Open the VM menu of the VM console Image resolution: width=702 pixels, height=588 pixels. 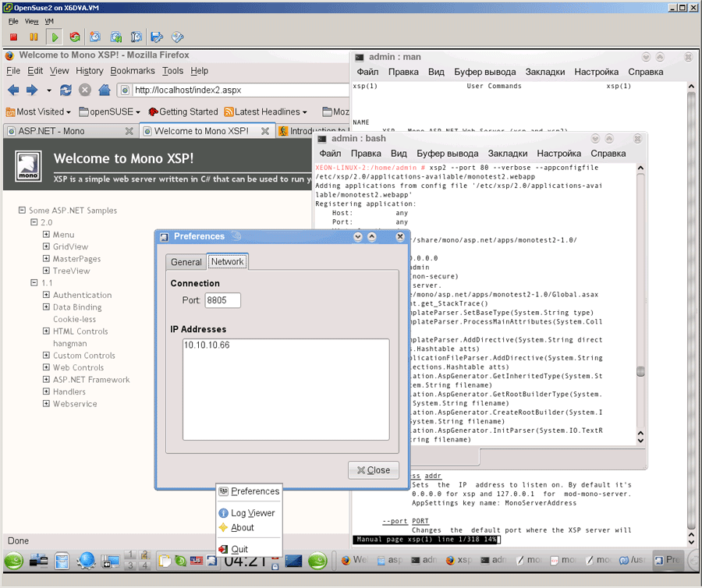[49, 21]
